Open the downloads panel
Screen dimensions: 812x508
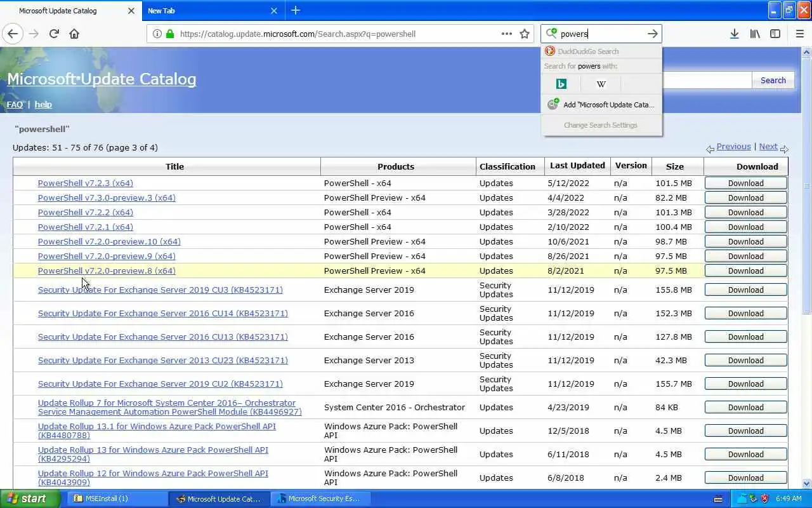pos(734,34)
